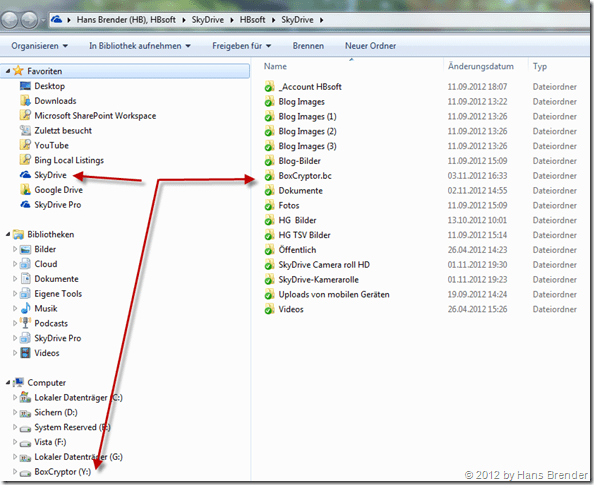The height and width of the screenshot is (485, 594).
Task: Click the Musik library note icon
Action: click(x=25, y=308)
